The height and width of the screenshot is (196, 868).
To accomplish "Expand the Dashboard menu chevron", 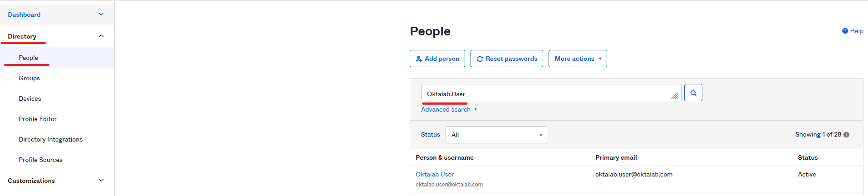I will [x=101, y=15].
